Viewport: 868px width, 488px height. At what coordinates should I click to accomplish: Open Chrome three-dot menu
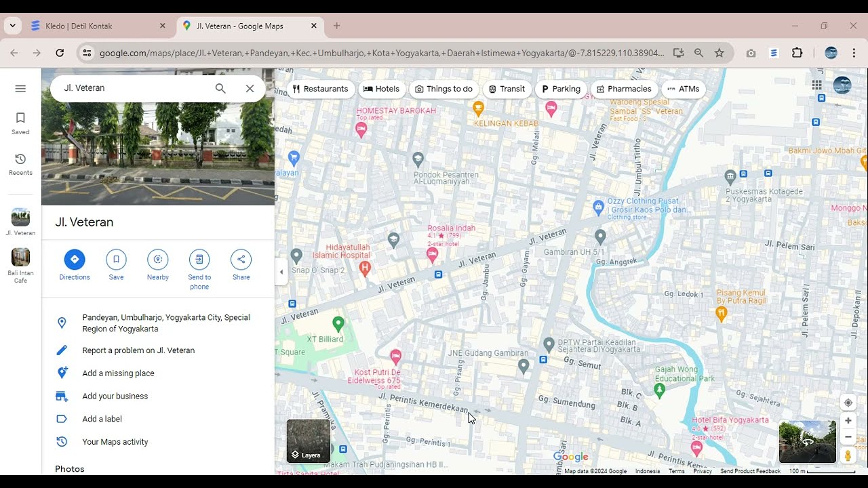(854, 53)
